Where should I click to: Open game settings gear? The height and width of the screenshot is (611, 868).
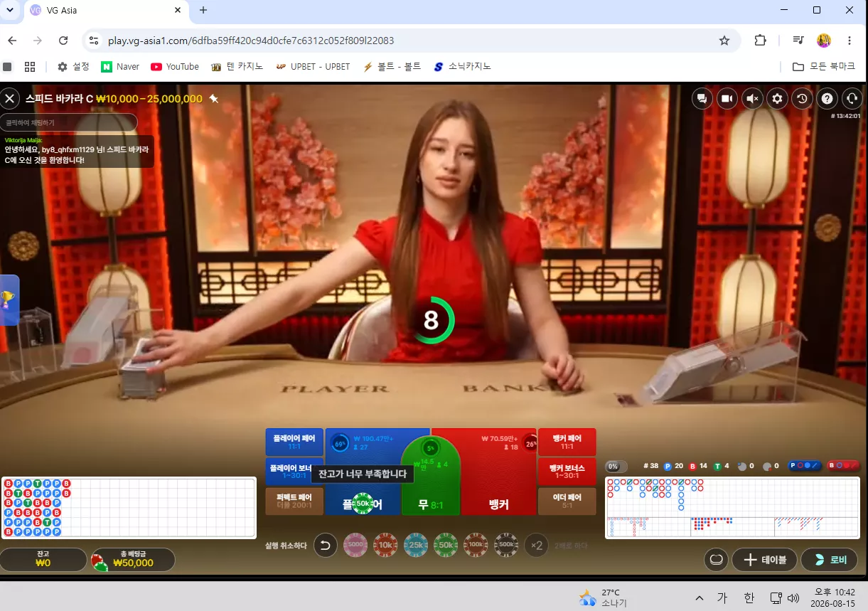[777, 99]
